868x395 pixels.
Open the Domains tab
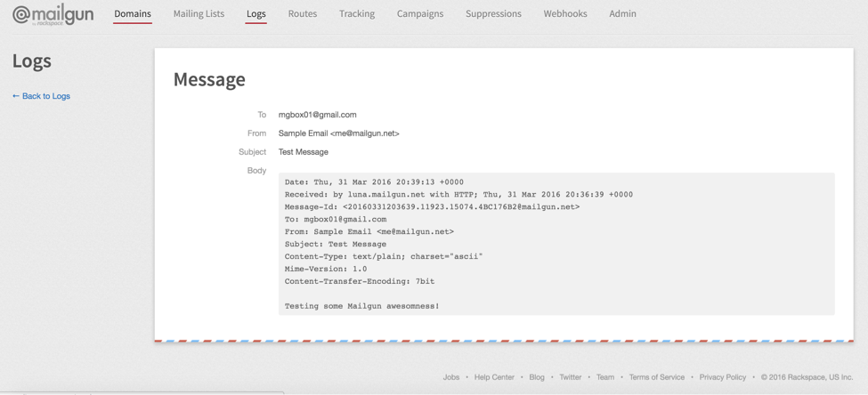[x=133, y=14]
